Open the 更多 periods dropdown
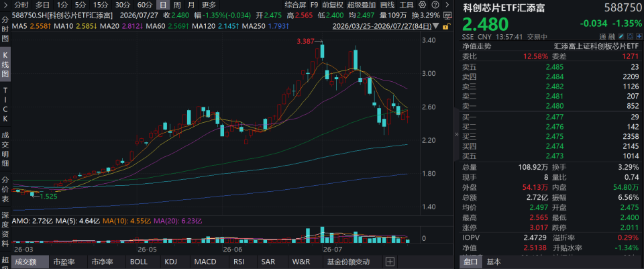The height and width of the screenshot is (269, 644). click(209, 5)
